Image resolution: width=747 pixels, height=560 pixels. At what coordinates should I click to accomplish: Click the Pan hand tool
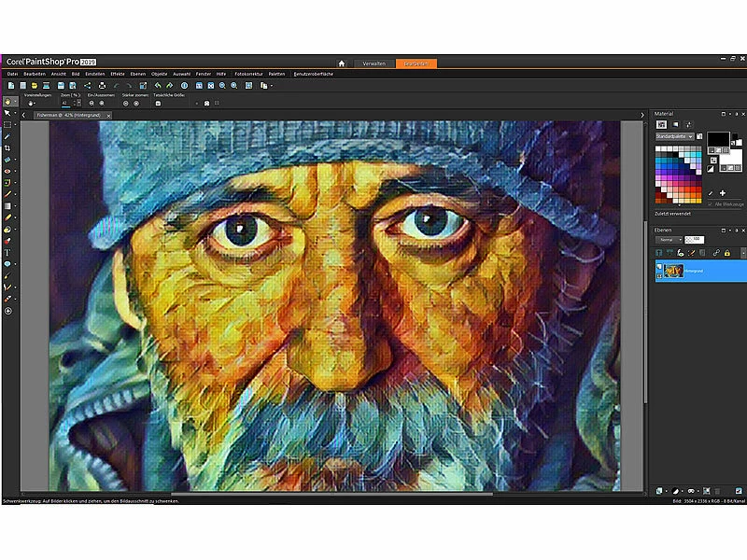click(8, 101)
